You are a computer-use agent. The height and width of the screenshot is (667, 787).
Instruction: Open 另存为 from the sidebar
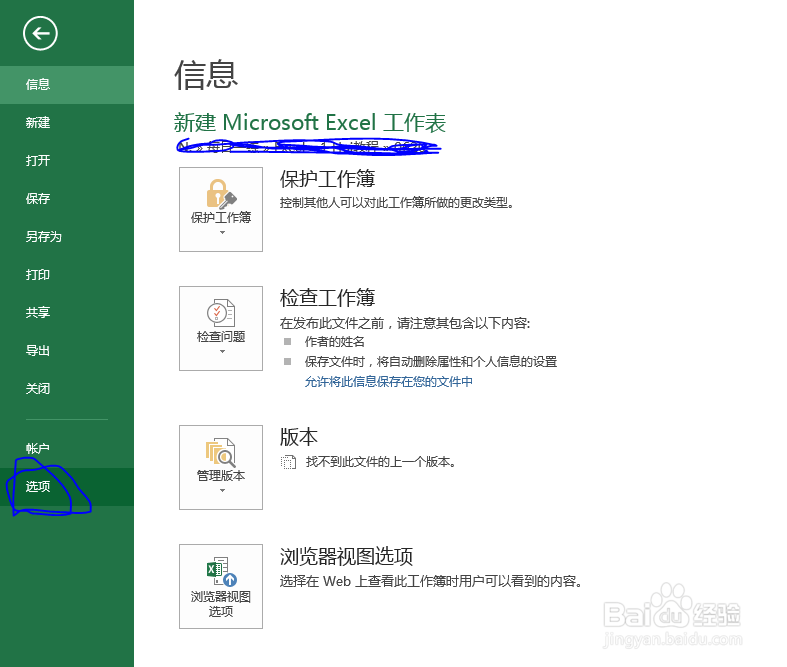[x=67, y=236]
